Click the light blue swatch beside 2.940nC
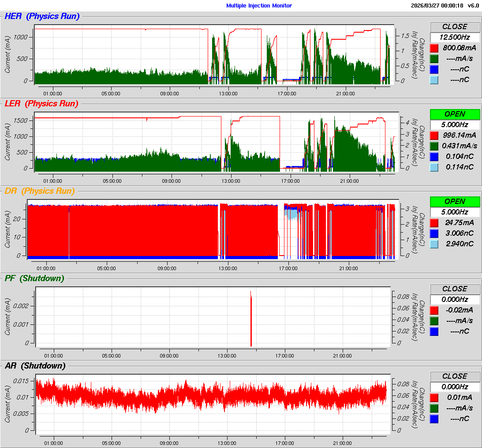This screenshot has width=482, height=448. pos(434,244)
